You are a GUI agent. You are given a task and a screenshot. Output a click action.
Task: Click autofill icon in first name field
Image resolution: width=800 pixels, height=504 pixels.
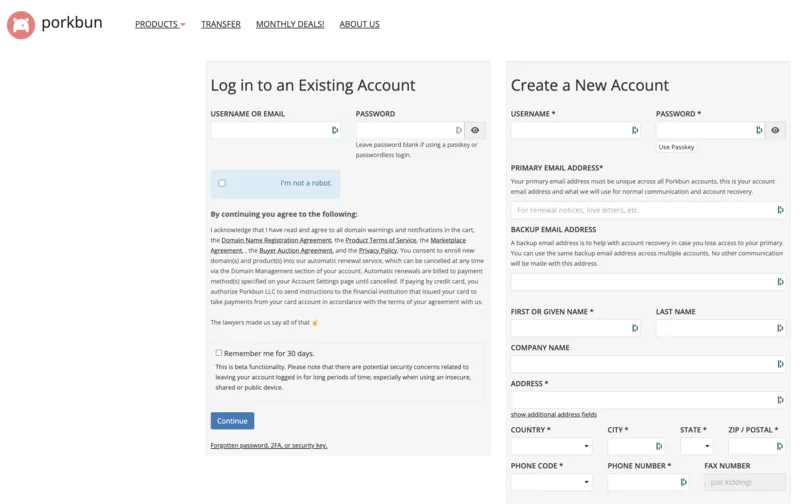635,328
